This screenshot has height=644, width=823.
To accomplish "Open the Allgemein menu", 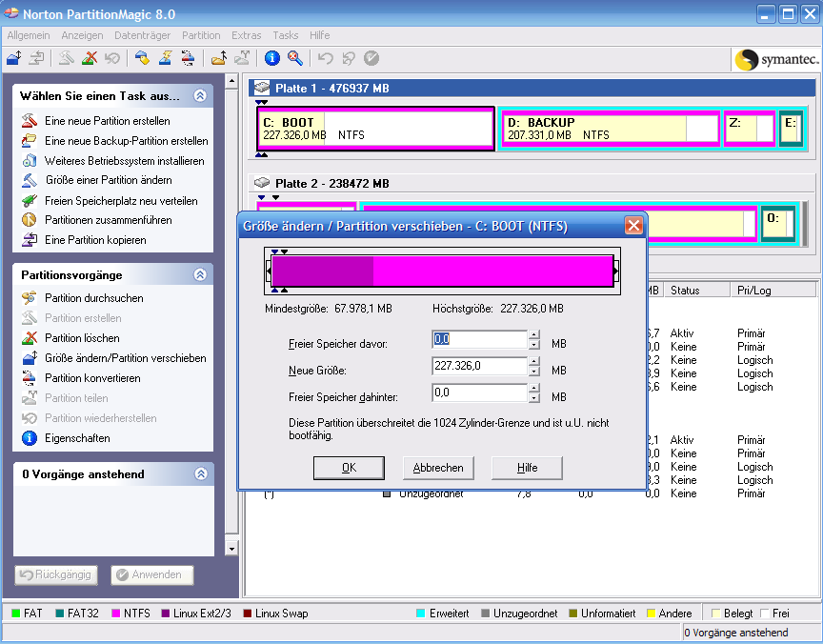I will (29, 35).
